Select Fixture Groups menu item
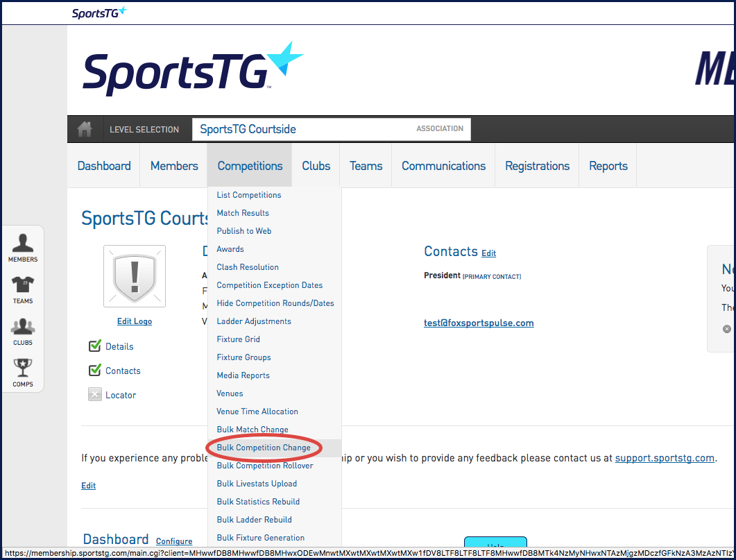This screenshot has width=736, height=560. (x=243, y=357)
